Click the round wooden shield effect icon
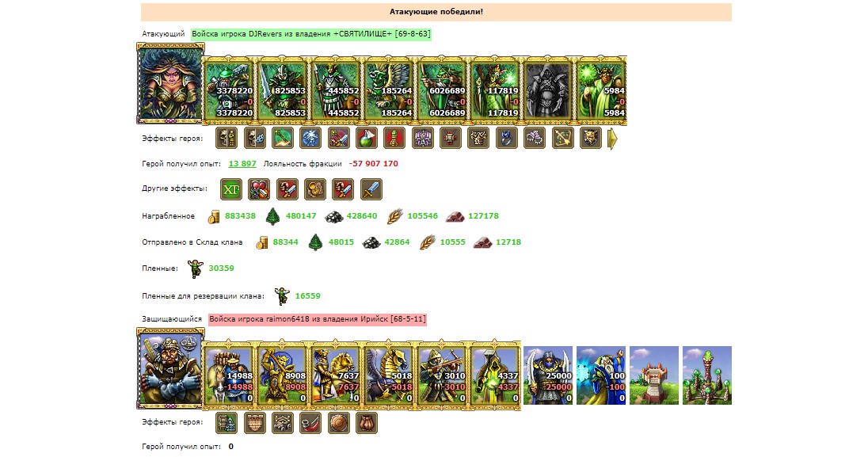 [x=338, y=423]
